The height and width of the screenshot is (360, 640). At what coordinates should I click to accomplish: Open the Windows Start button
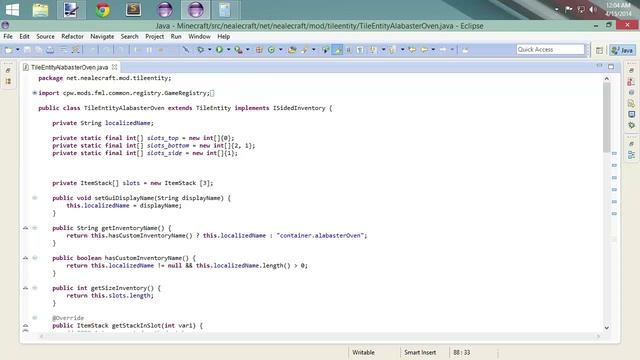click(x=12, y=10)
